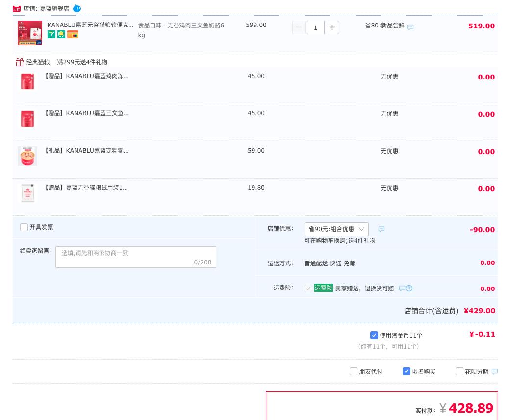Enable the 开具发票 checkbox
Image resolution: width=508 pixels, height=420 pixels.
[x=24, y=227]
